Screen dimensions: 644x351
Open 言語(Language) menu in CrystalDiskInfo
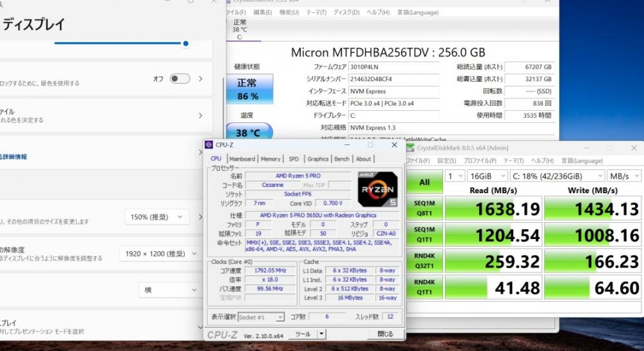418,12
